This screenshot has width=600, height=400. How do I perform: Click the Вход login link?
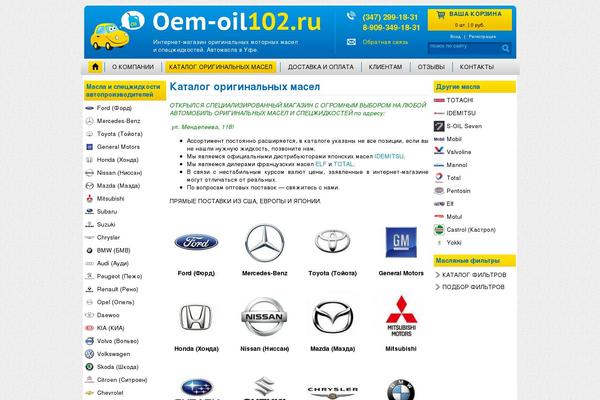point(455,37)
